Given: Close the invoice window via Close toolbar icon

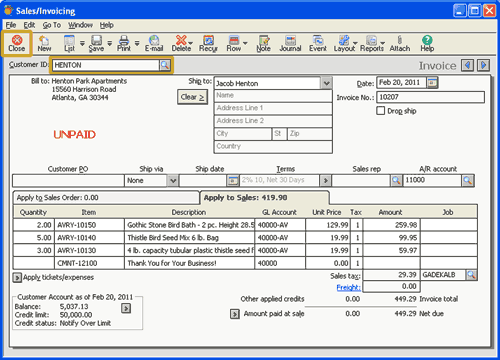Looking at the screenshot, I should point(17,43).
